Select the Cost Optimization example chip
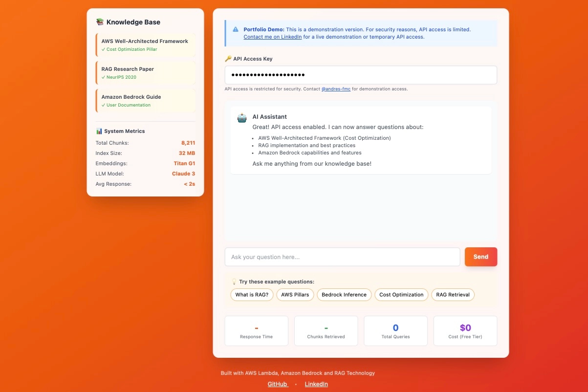This screenshot has width=588, height=392. [x=401, y=295]
